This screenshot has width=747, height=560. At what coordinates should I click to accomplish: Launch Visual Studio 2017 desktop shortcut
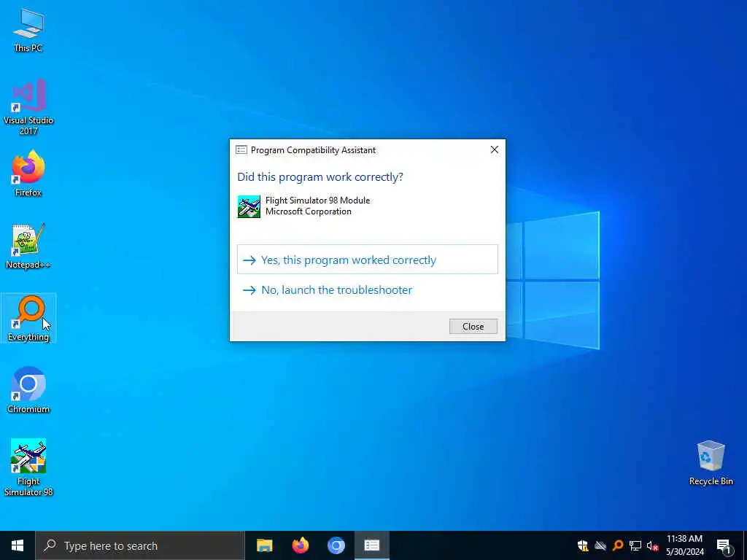pos(28,107)
